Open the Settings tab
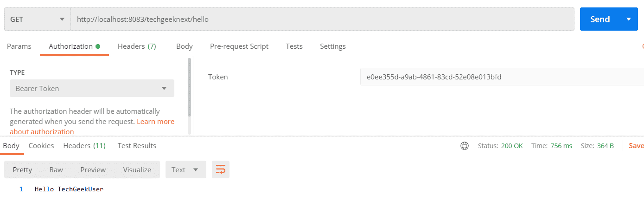Viewport: 644px width, 202px height. coord(333,46)
